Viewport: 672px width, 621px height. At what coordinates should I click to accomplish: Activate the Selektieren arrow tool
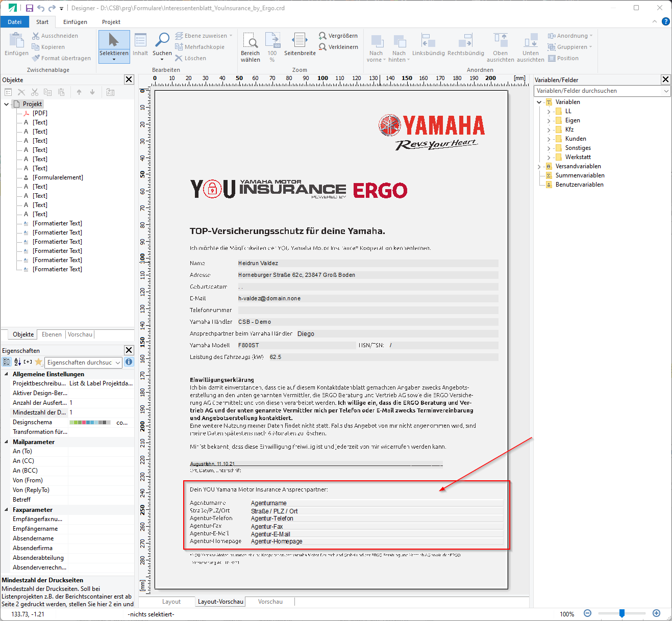tap(114, 46)
